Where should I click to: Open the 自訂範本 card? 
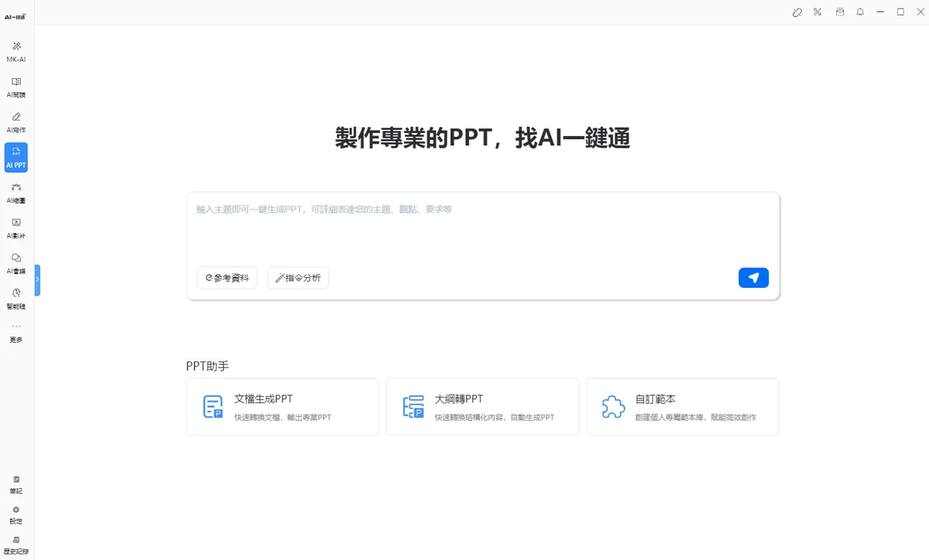pos(683,407)
